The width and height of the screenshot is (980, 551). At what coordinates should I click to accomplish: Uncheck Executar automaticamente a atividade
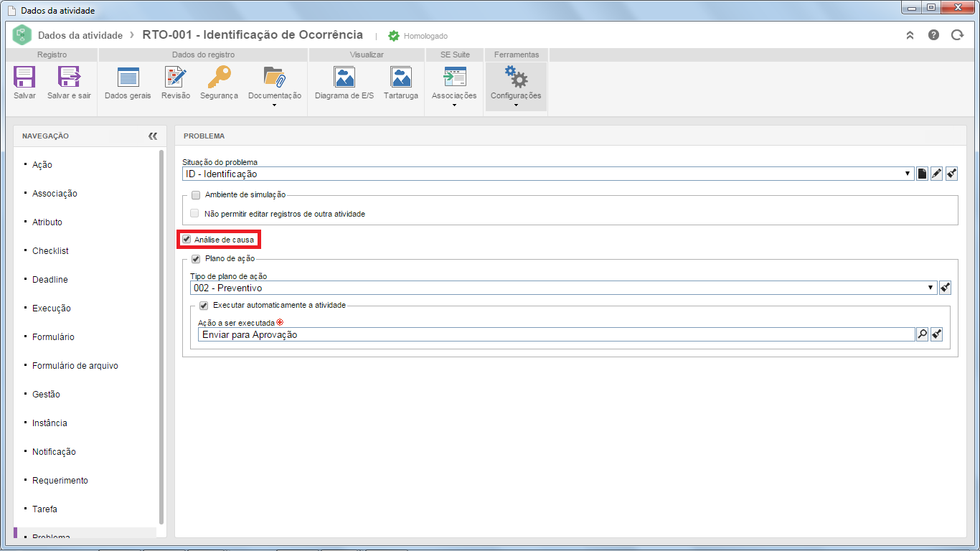204,305
